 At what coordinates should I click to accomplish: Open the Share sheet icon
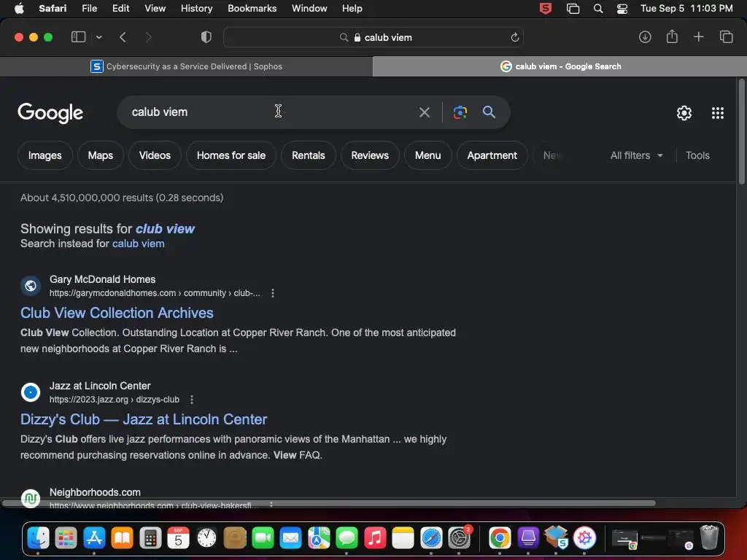[672, 36]
